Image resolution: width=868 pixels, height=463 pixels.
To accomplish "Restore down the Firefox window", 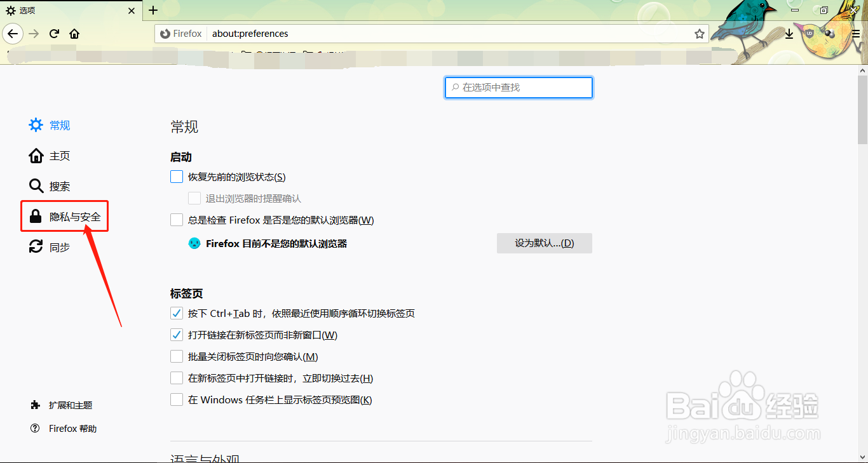I will [x=824, y=10].
